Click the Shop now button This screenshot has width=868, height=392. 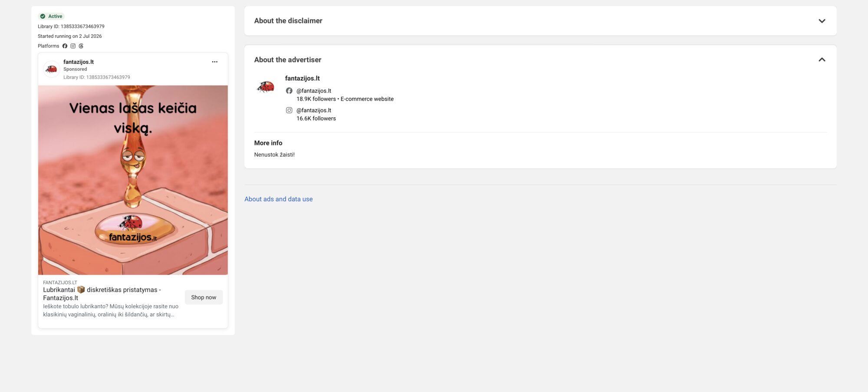tap(204, 297)
